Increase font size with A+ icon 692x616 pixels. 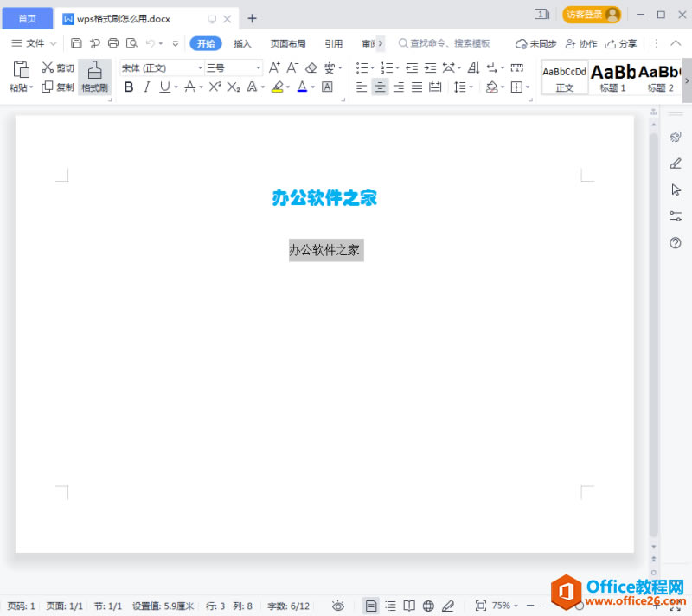pos(274,67)
